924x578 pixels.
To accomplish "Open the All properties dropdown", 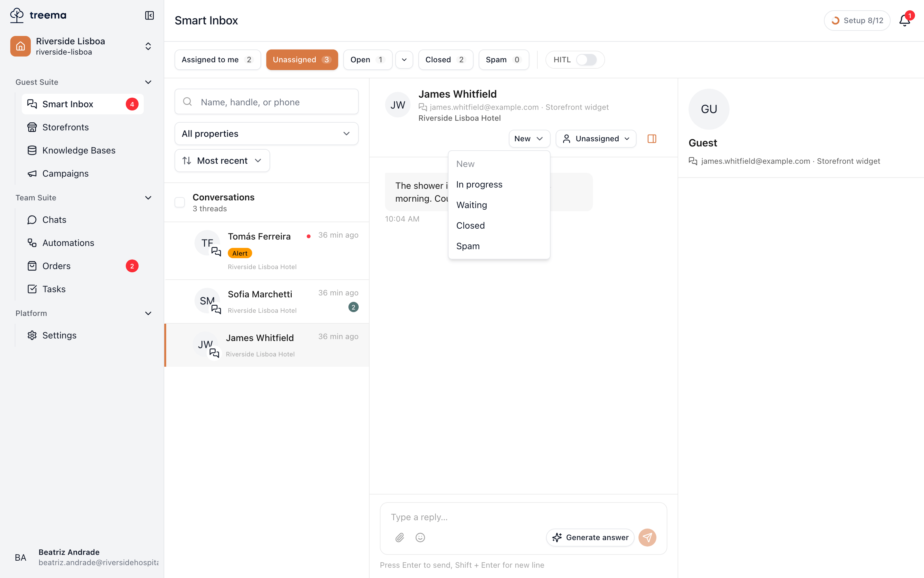I will pos(266,133).
